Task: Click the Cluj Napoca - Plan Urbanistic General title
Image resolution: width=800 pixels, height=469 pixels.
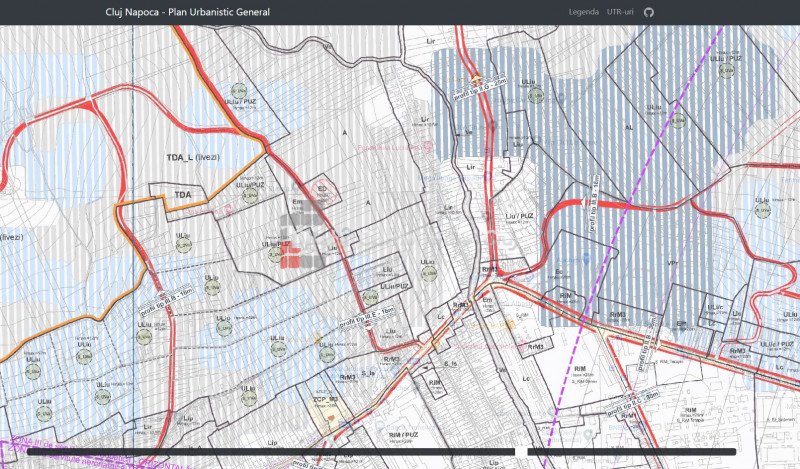Action: (187, 12)
